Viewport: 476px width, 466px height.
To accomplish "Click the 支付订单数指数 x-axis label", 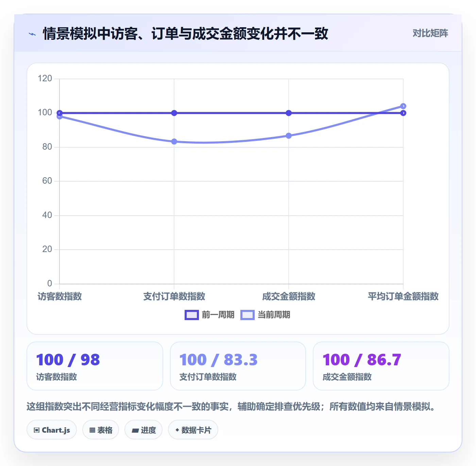I will 174,296.
